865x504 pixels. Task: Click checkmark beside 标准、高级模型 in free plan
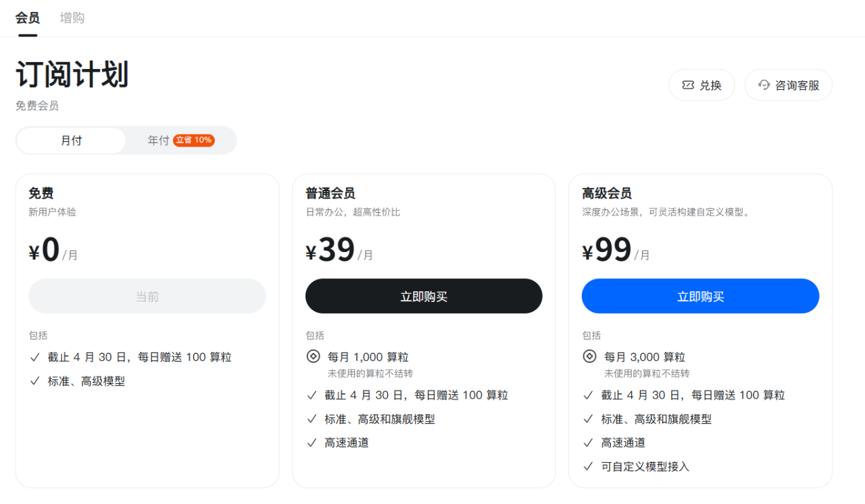(x=35, y=381)
